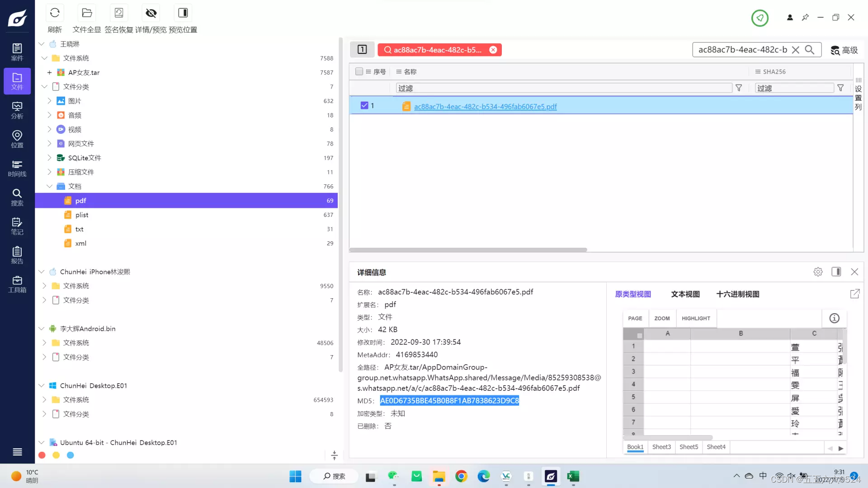The width and height of the screenshot is (868, 488).
Task: Toggle the 详情/预览 eye icon
Action: tap(151, 13)
